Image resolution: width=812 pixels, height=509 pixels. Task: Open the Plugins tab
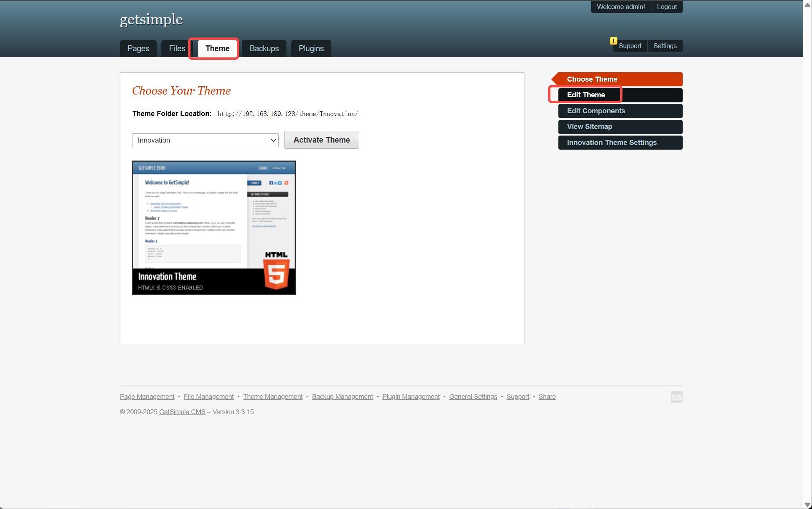click(x=311, y=48)
